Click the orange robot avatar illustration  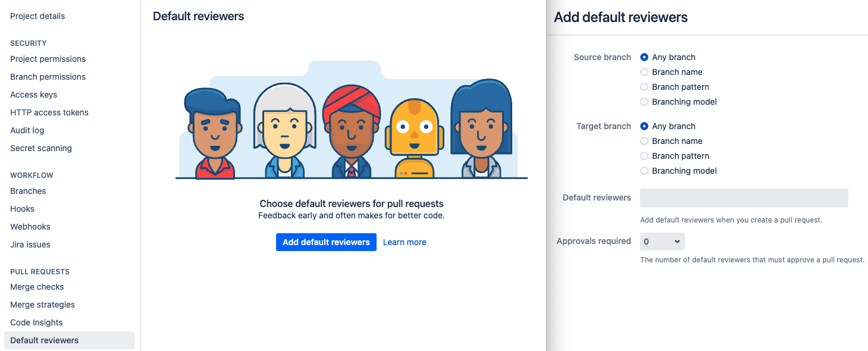click(x=414, y=138)
